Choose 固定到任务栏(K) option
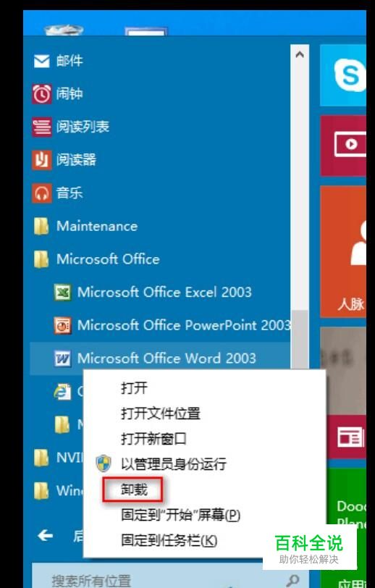 (169, 540)
